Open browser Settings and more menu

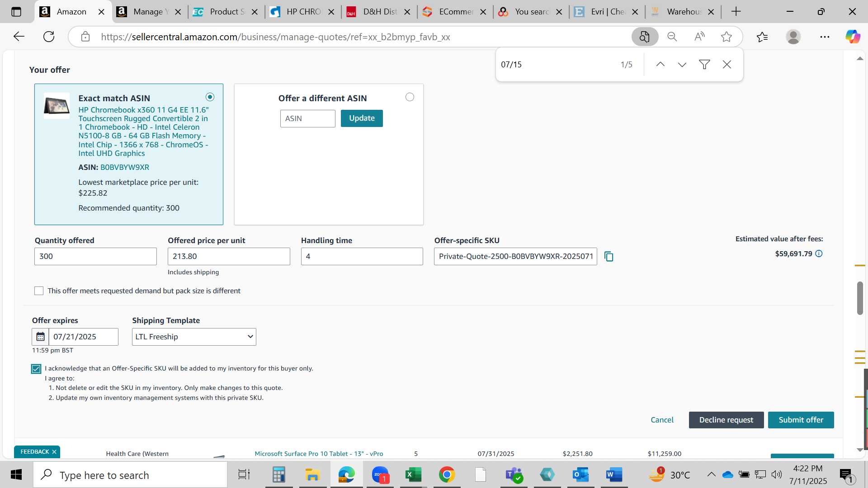[825, 37]
